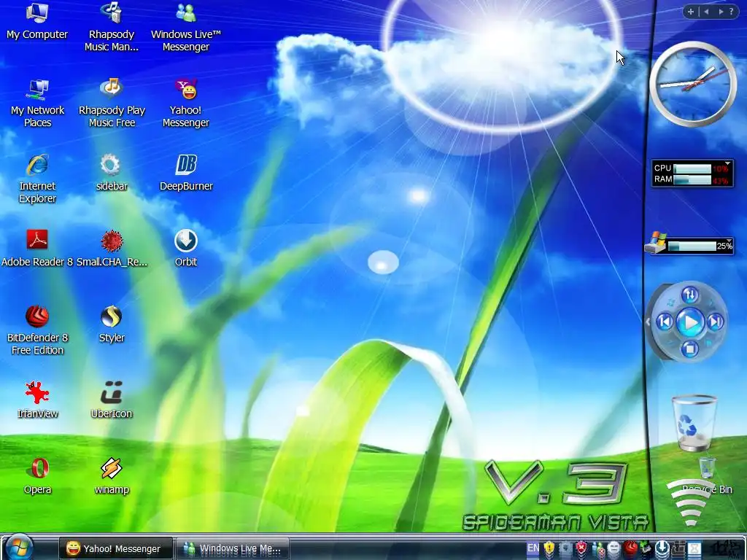Click the taskbar clock time
The width and height of the screenshot is (747, 560).
click(724, 549)
